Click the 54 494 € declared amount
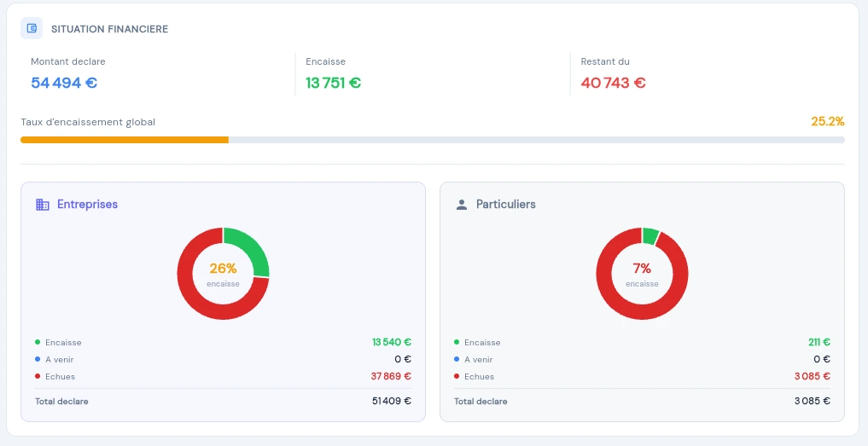This screenshot has width=868, height=446. coord(64,83)
